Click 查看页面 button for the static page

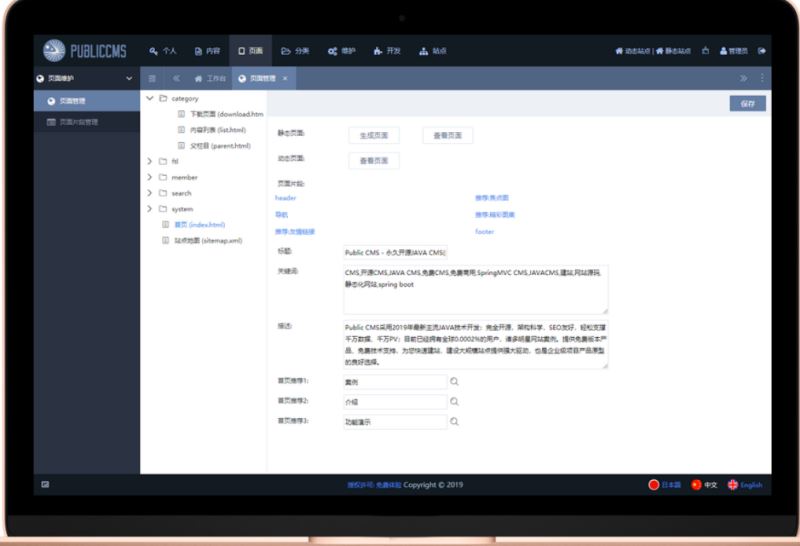pos(447,135)
